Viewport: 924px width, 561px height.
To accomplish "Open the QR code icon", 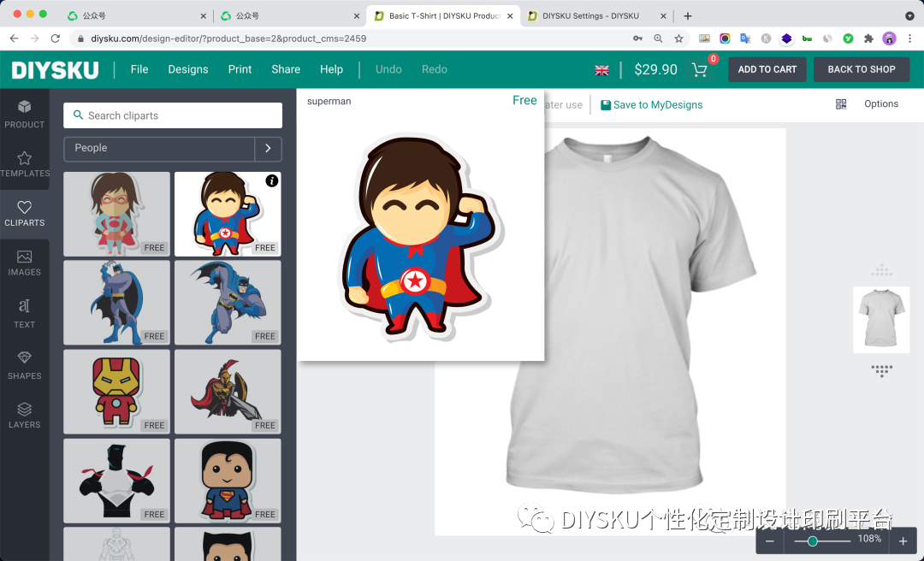I will click(x=841, y=104).
